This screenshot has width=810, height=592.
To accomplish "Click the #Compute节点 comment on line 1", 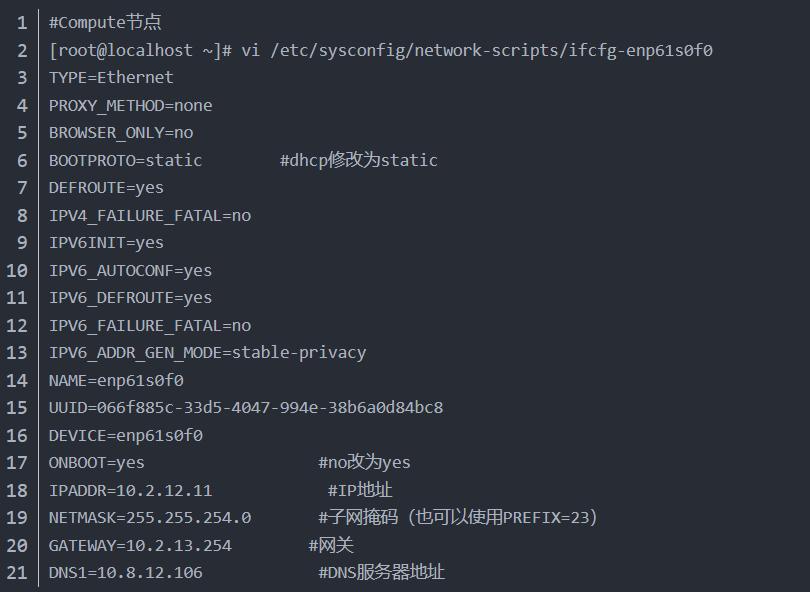I will click(x=105, y=22).
